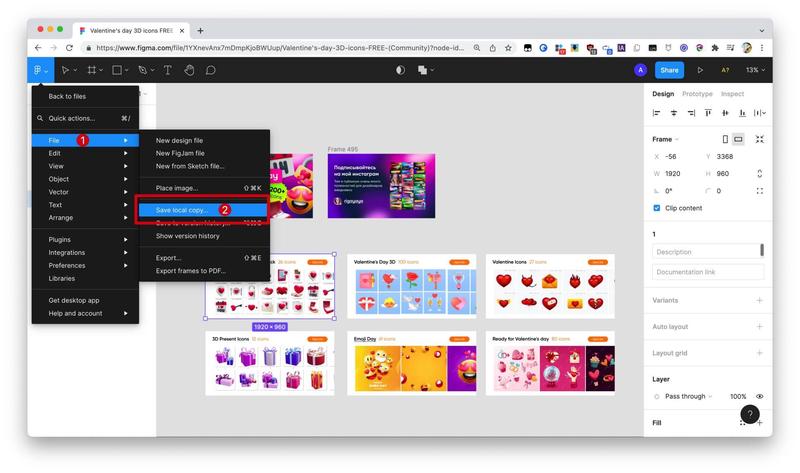Switch to the Prototype tab
800x473 pixels.
pos(697,94)
